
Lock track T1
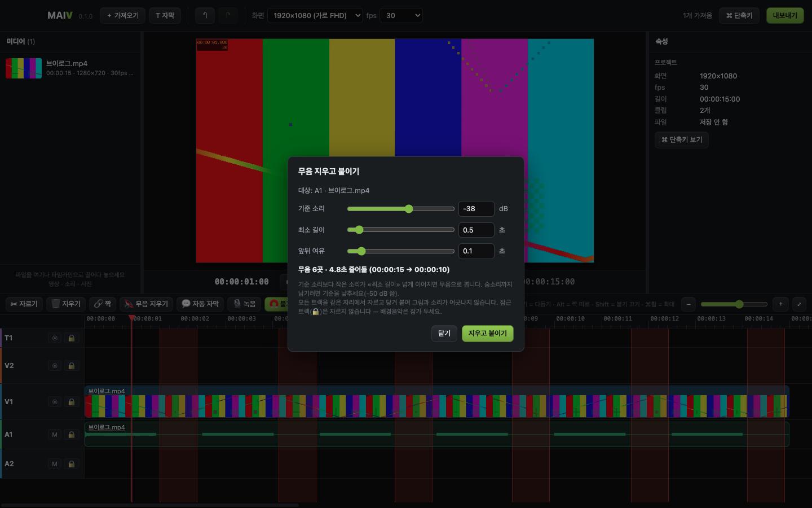[x=72, y=338]
